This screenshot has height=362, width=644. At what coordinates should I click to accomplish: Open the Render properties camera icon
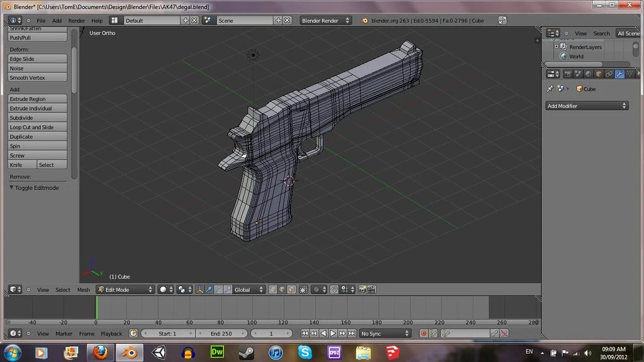(x=568, y=74)
